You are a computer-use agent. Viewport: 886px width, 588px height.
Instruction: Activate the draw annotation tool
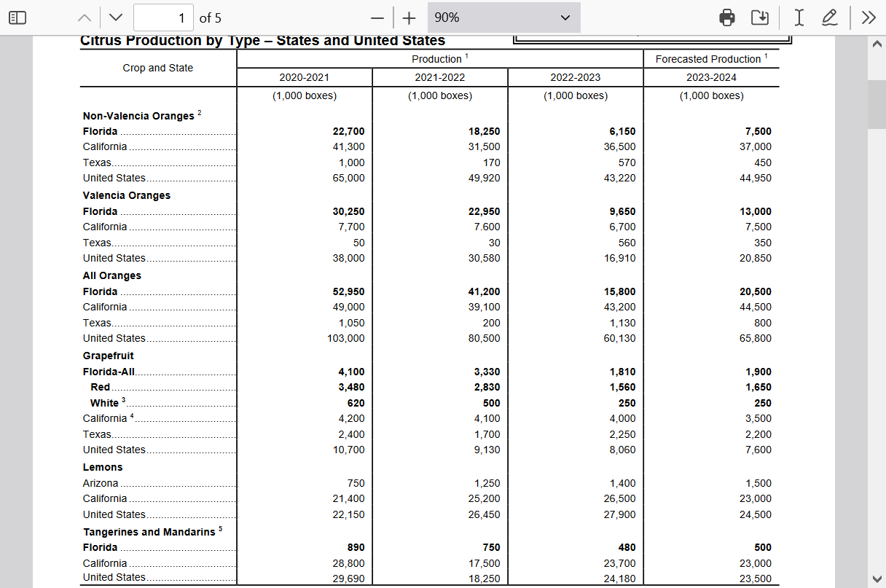point(829,17)
